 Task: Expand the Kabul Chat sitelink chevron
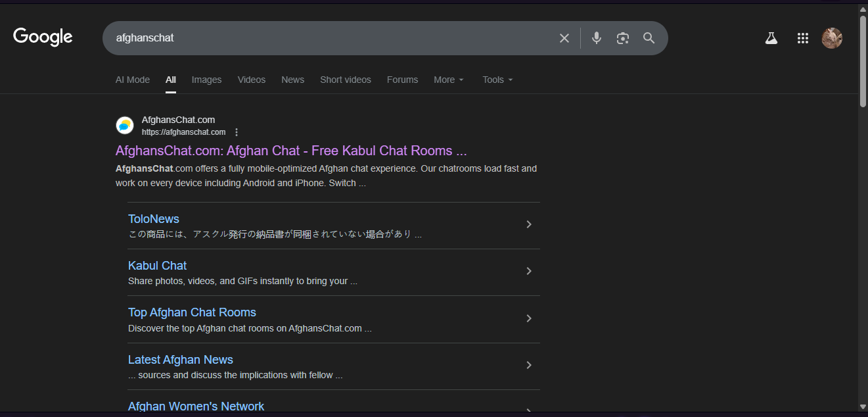click(529, 271)
